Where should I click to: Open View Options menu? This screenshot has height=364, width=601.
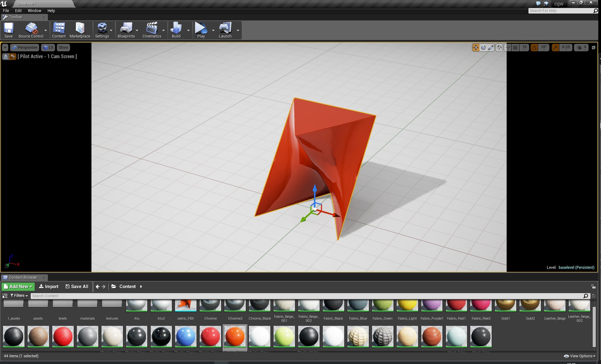579,356
